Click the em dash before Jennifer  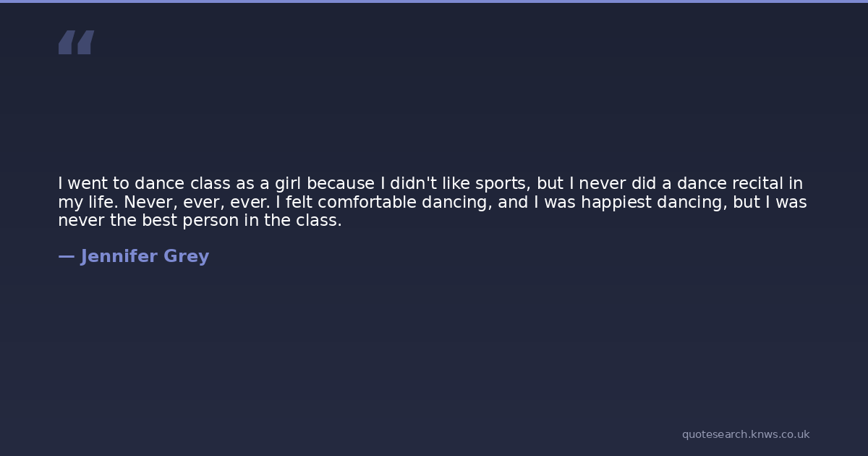point(66,256)
